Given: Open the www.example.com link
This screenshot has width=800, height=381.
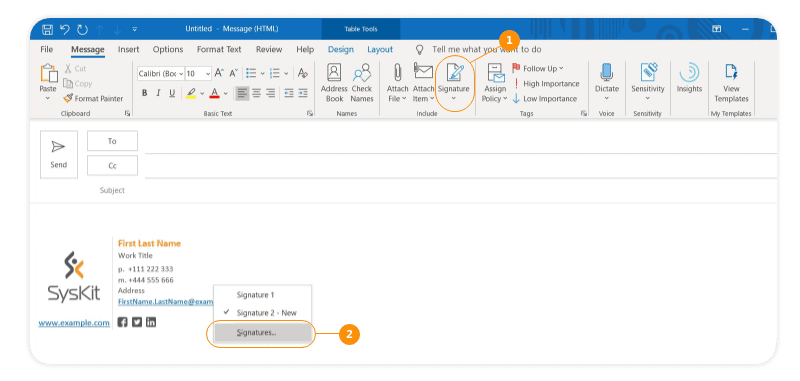Looking at the screenshot, I should [x=74, y=323].
